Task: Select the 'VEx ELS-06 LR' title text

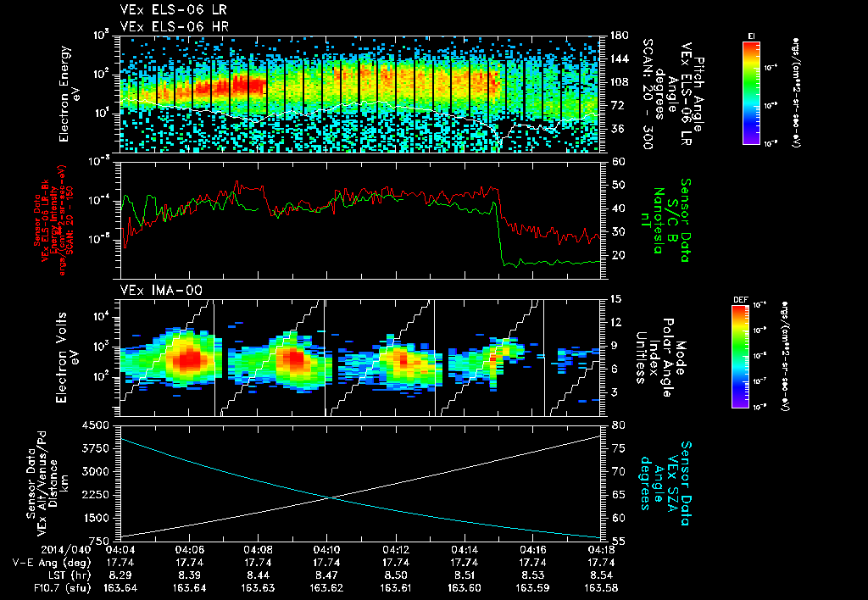Action: tap(173, 10)
